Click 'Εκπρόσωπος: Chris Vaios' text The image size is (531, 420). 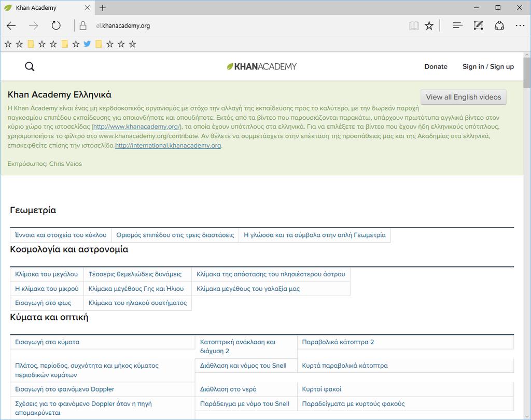(45, 164)
